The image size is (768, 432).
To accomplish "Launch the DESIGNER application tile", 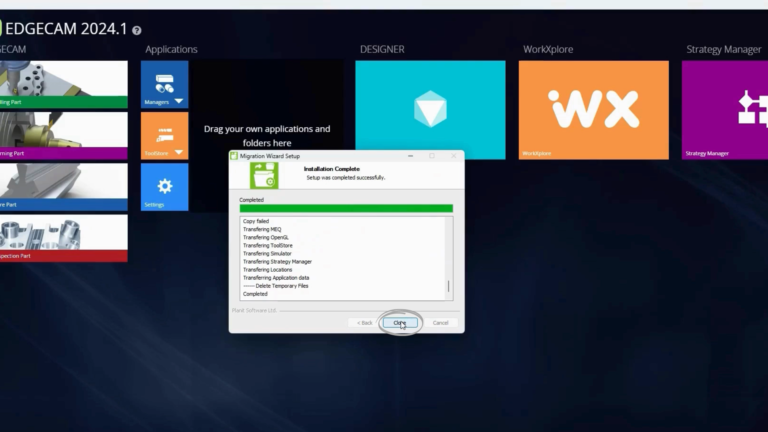I will [430, 109].
